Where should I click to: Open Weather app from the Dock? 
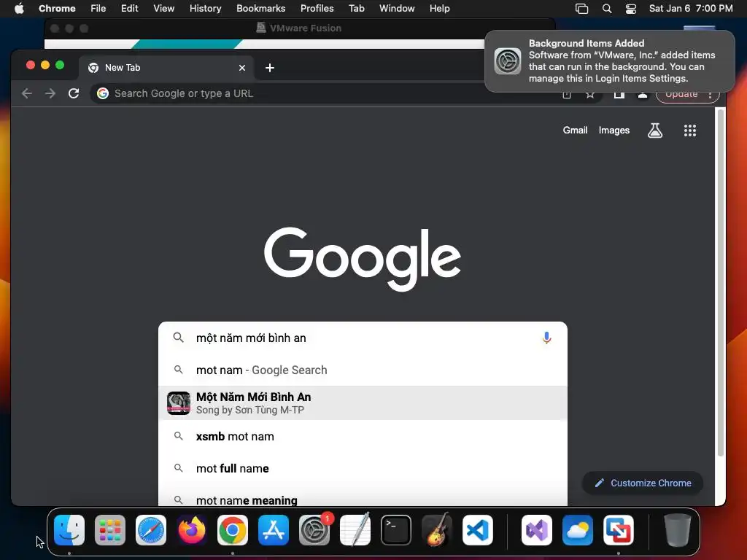tap(578, 530)
